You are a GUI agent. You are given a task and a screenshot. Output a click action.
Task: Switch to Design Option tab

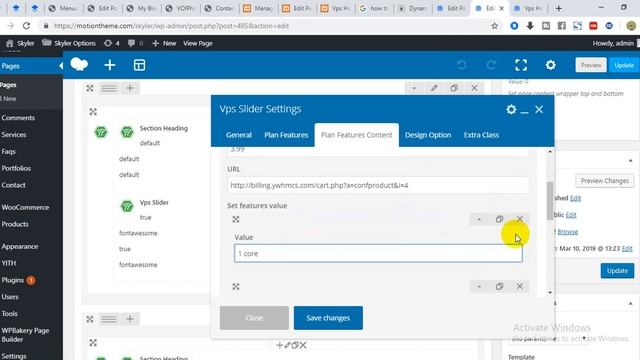[x=428, y=135]
